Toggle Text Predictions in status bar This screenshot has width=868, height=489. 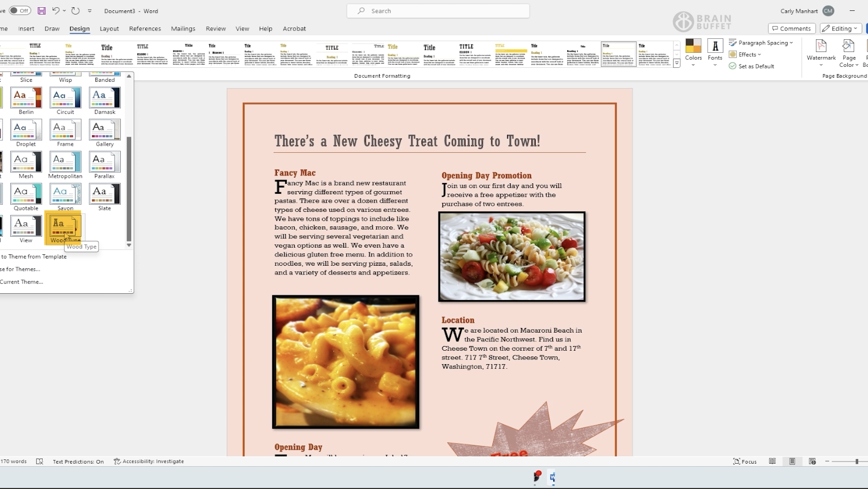78,462
